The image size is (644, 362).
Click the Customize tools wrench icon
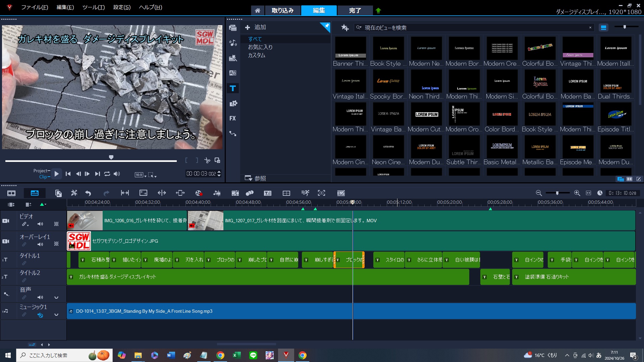[74, 193]
